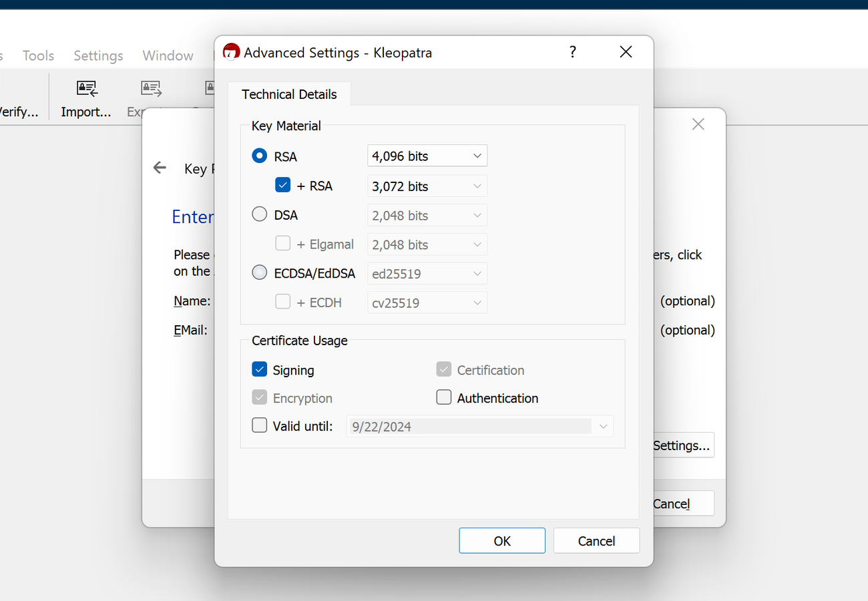Click the back arrow in the Key Pair wizard
Screen dimensions: 868x601
pos(160,168)
